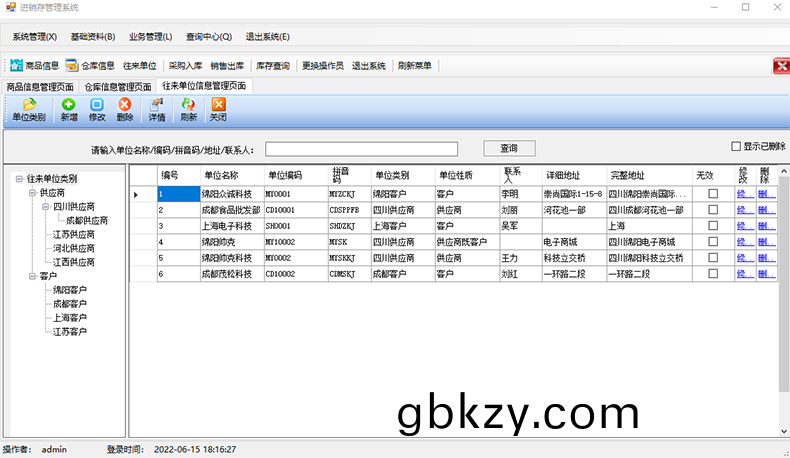Click the scrollbar up arrow
Screen dimensions: 790x458
[x=784, y=172]
